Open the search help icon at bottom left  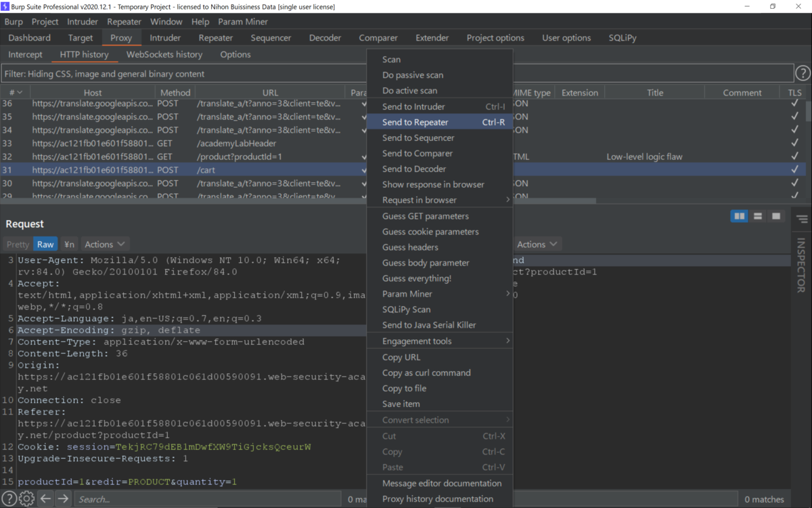click(x=9, y=499)
